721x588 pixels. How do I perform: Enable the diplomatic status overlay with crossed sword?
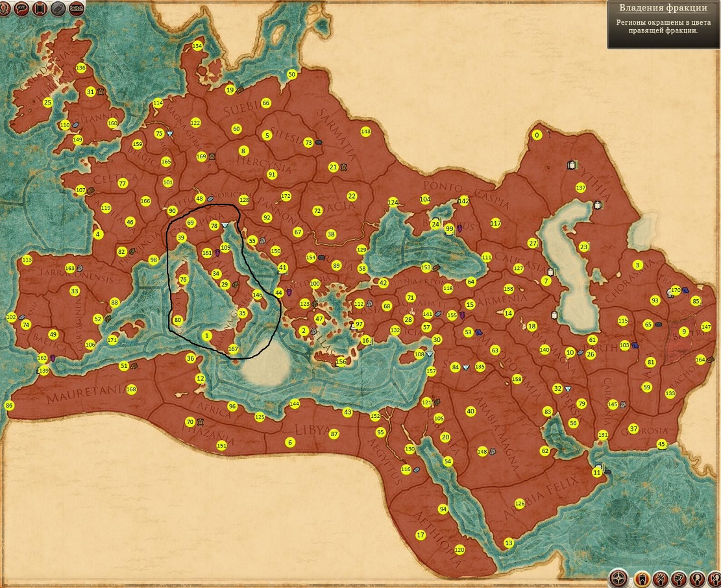tap(659, 578)
